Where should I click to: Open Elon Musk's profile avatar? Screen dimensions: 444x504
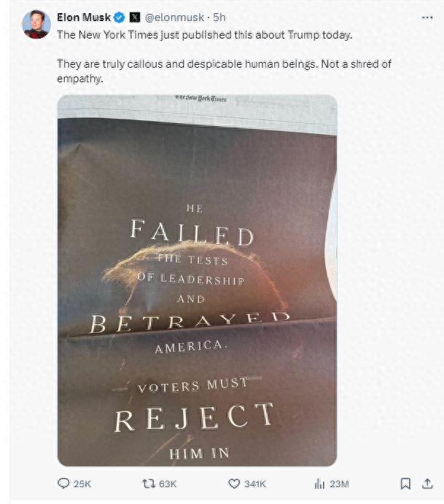[36, 24]
